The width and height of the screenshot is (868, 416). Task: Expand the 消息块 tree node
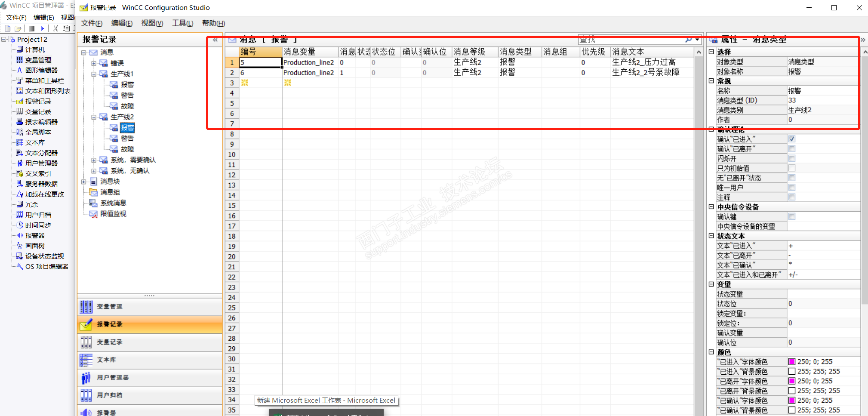coord(83,182)
